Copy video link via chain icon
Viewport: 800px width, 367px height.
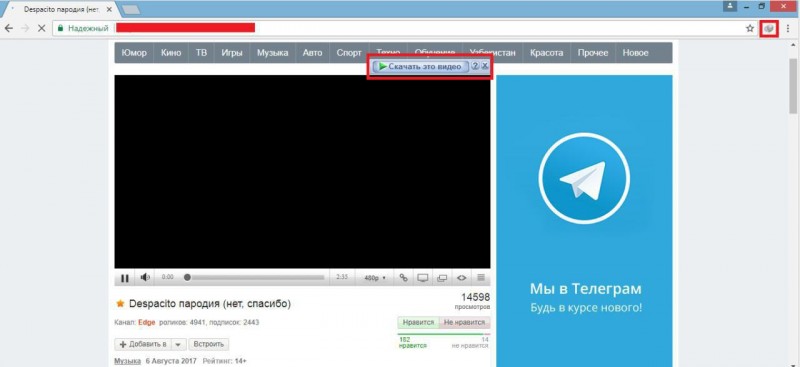pos(404,278)
